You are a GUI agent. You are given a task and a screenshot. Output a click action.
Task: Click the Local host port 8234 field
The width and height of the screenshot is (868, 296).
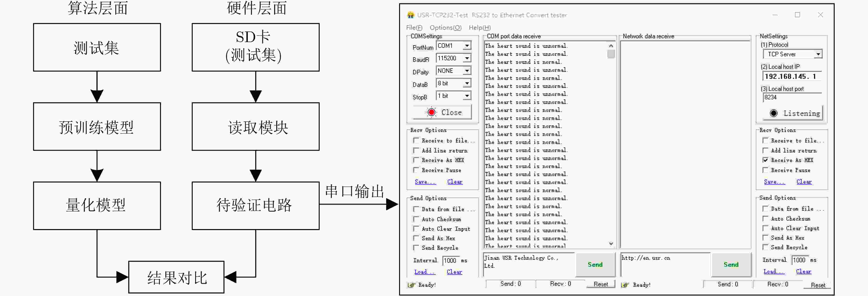coord(792,97)
